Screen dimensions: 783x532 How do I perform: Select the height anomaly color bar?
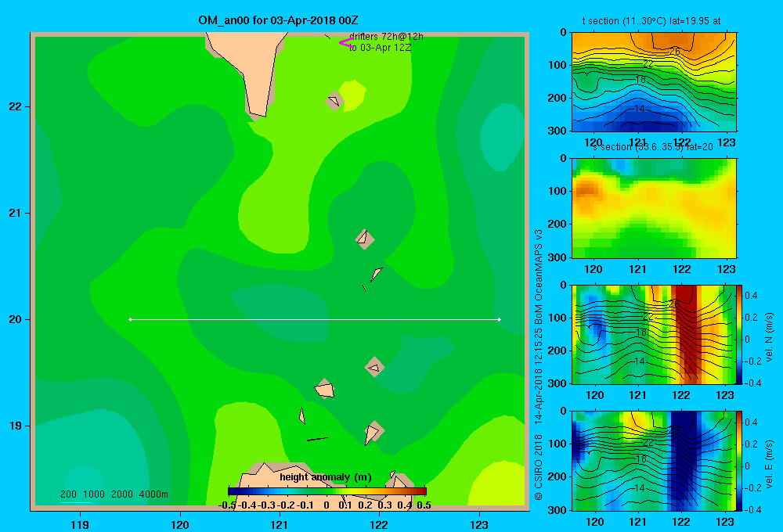click(x=327, y=491)
